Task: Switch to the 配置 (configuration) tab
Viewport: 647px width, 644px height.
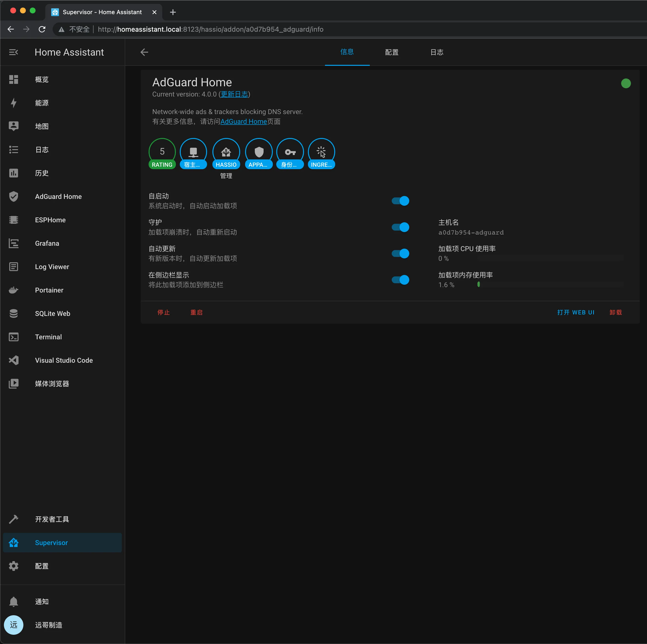Action: pyautogui.click(x=391, y=52)
